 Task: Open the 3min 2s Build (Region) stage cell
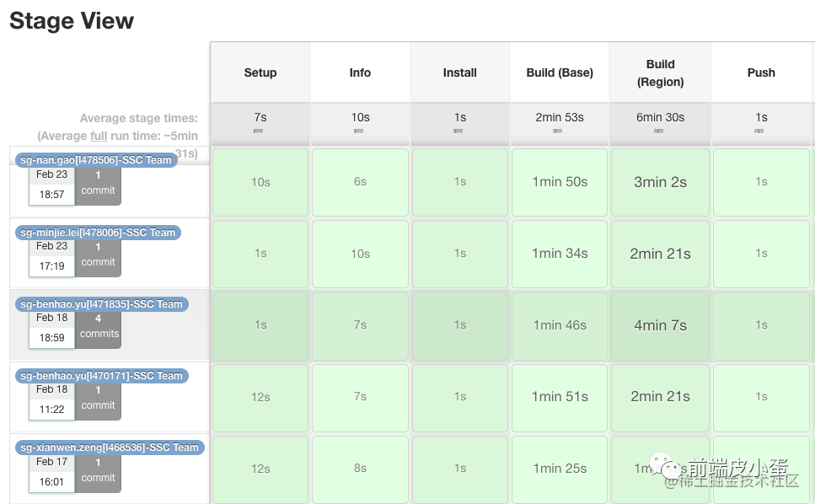(660, 182)
